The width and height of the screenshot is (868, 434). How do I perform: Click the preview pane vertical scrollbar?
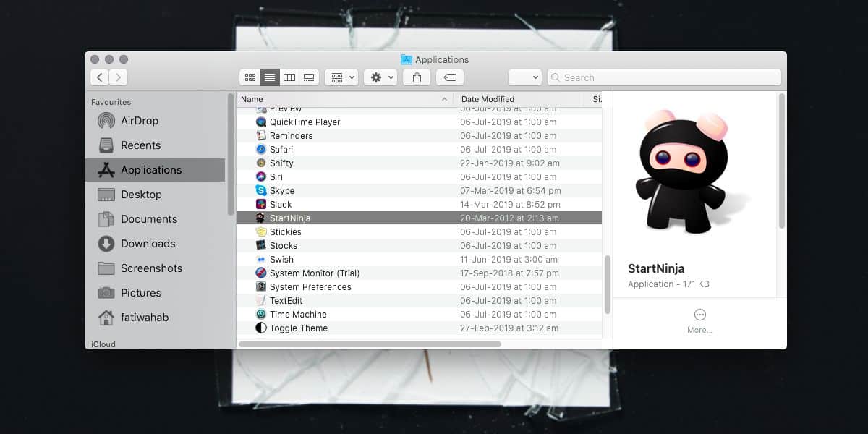click(782, 161)
